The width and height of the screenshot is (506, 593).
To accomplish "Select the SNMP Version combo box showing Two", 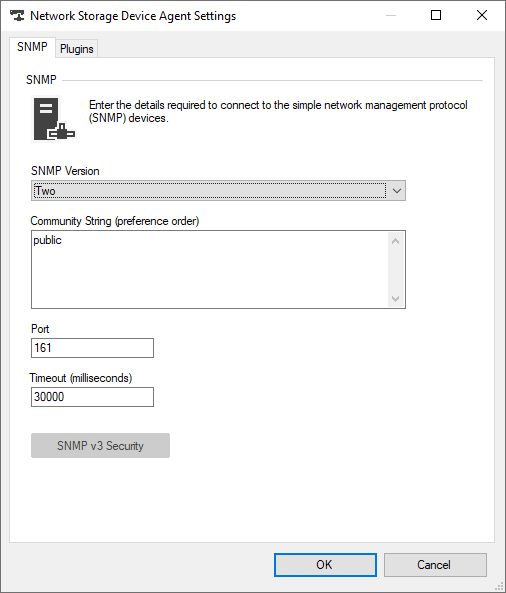I will coord(218,191).
